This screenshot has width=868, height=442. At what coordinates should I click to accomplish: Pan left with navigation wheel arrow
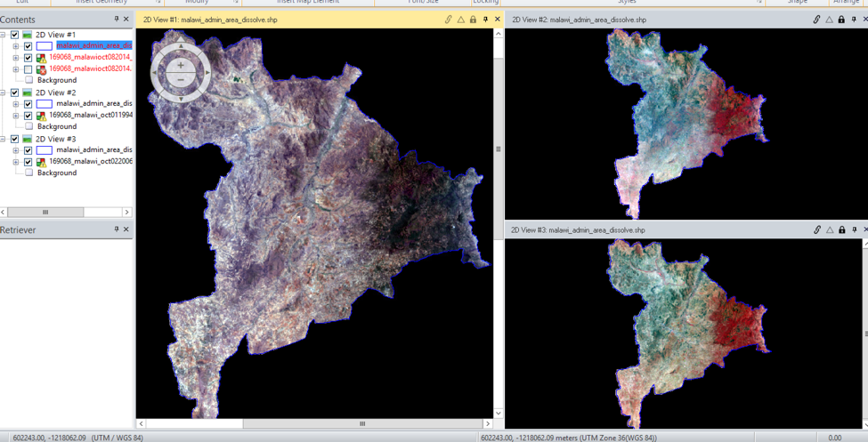[x=154, y=72]
